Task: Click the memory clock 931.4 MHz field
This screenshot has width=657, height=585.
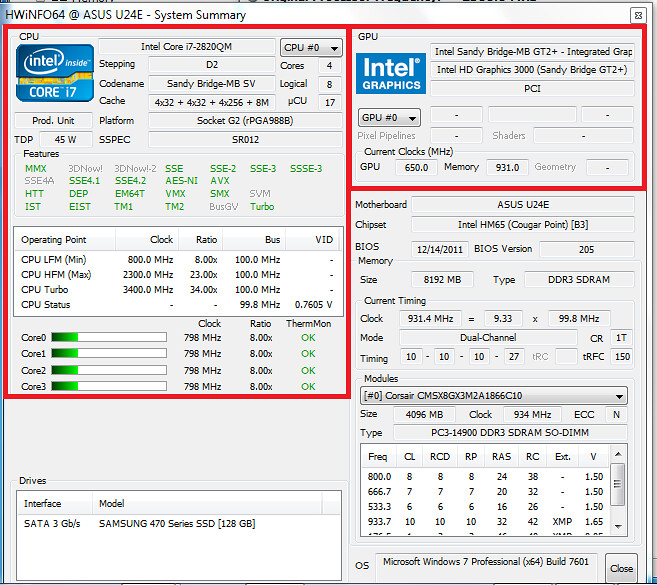Action: (x=430, y=319)
